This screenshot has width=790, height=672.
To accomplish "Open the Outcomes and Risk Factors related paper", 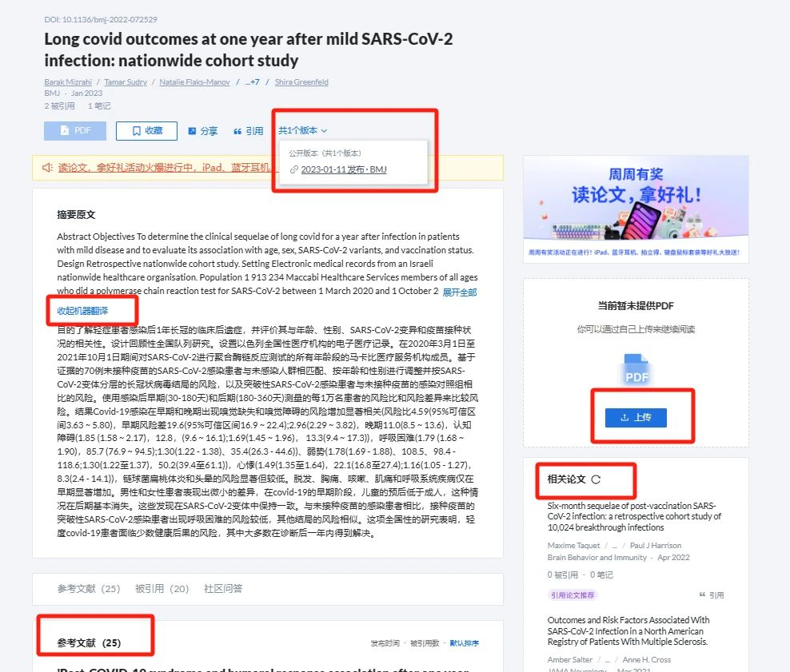I will click(628, 631).
